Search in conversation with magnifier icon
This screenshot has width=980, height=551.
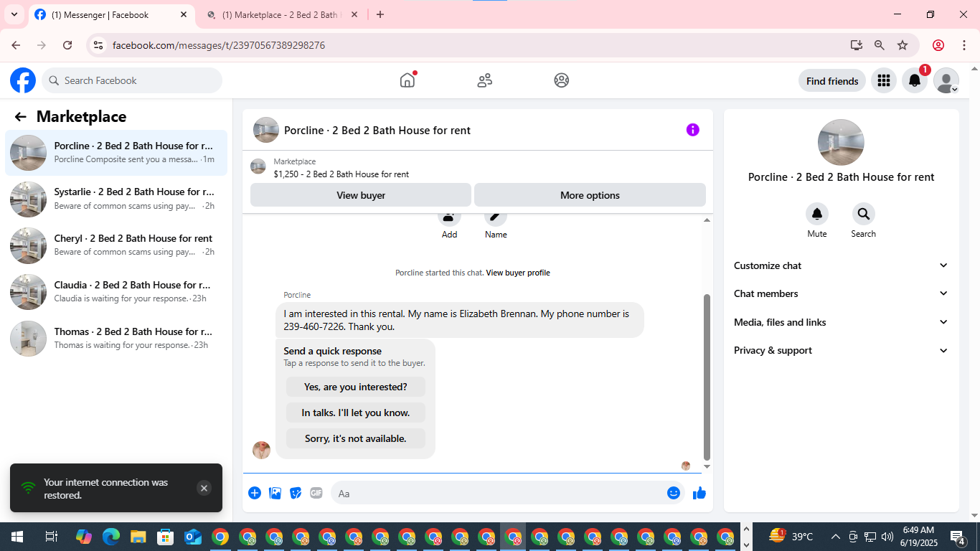[x=863, y=214]
